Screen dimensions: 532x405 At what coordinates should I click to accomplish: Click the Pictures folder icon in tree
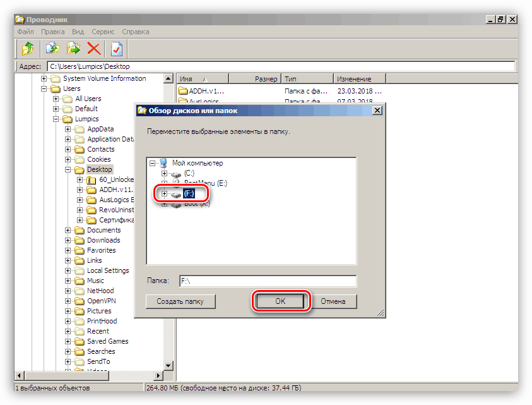point(80,311)
